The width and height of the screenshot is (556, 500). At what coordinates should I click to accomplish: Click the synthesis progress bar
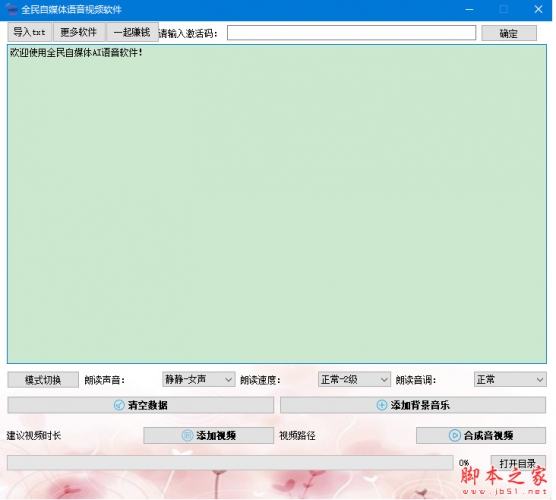coord(230,463)
